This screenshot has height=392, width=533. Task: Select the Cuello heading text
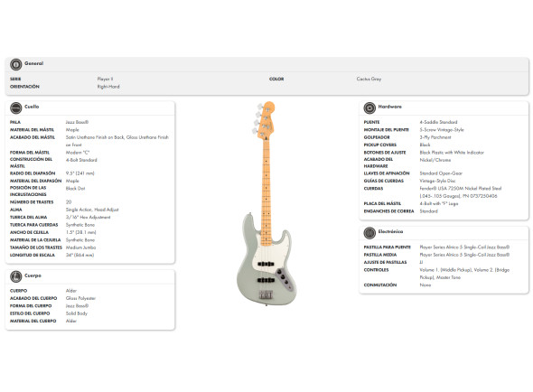click(32, 107)
